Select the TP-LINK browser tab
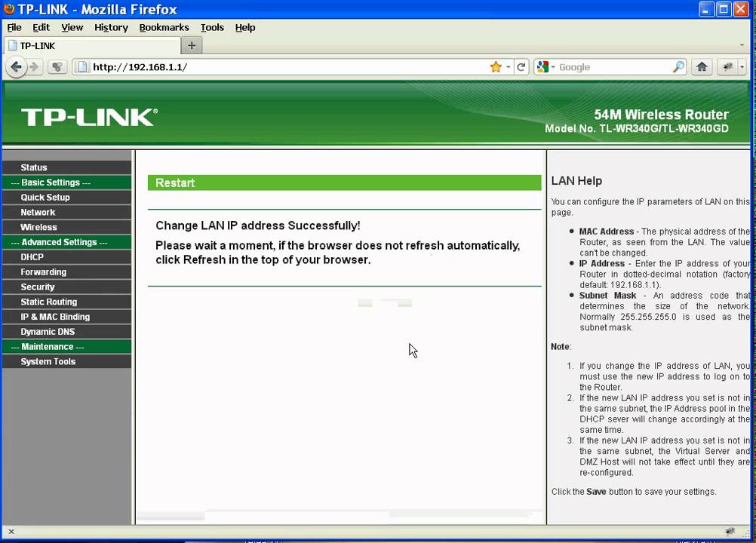The width and height of the screenshot is (756, 543). click(91, 46)
